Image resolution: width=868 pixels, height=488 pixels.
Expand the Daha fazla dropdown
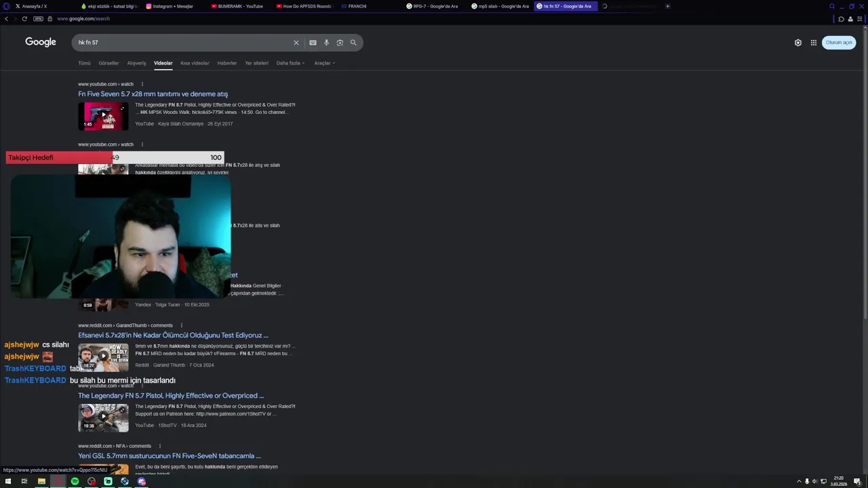click(290, 63)
